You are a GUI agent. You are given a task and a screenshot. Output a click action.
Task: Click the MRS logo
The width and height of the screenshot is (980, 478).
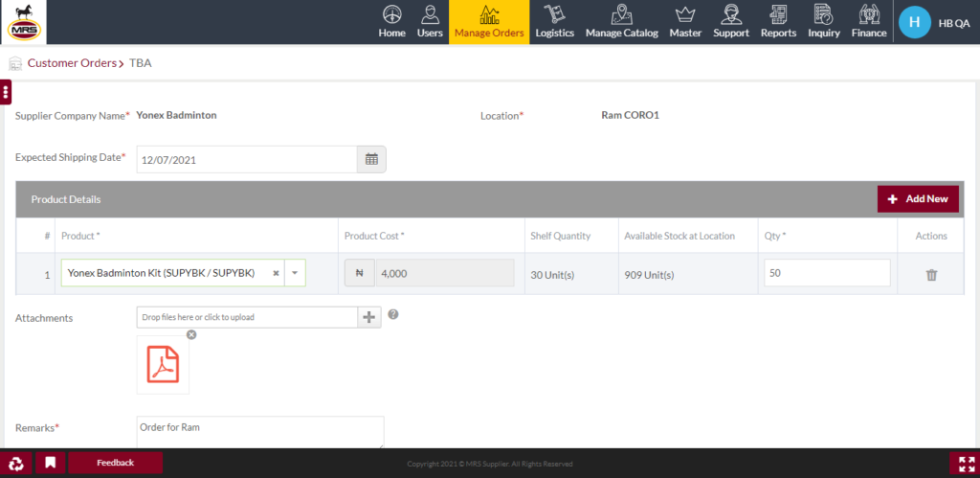(24, 22)
